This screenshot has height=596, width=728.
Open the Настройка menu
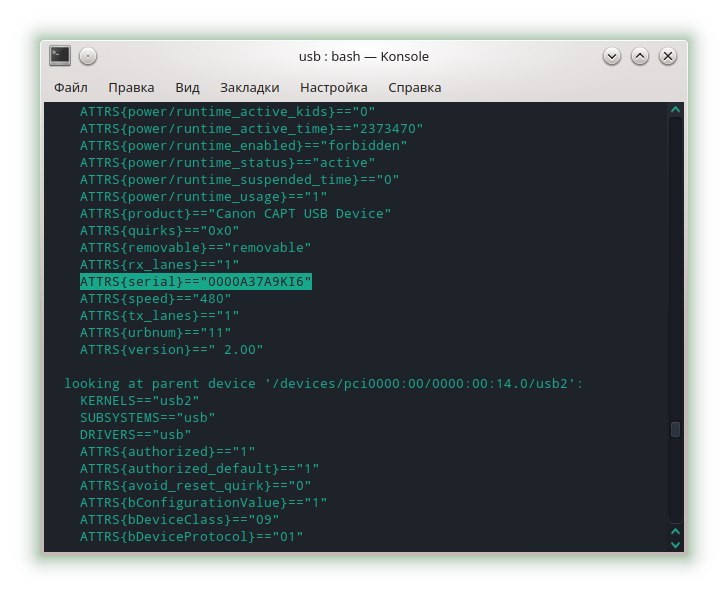pyautogui.click(x=334, y=87)
